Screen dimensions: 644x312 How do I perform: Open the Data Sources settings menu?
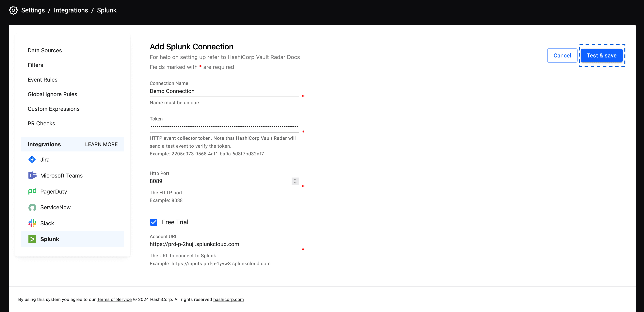[x=45, y=50]
